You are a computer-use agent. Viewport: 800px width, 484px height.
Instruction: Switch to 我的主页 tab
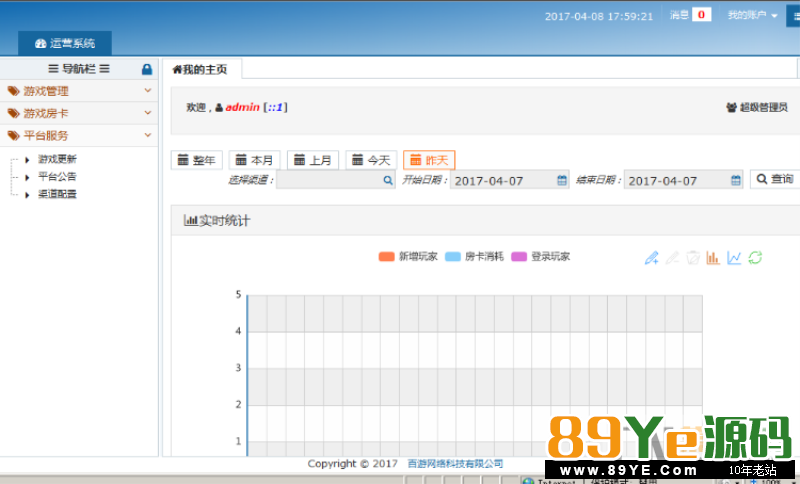(x=201, y=69)
